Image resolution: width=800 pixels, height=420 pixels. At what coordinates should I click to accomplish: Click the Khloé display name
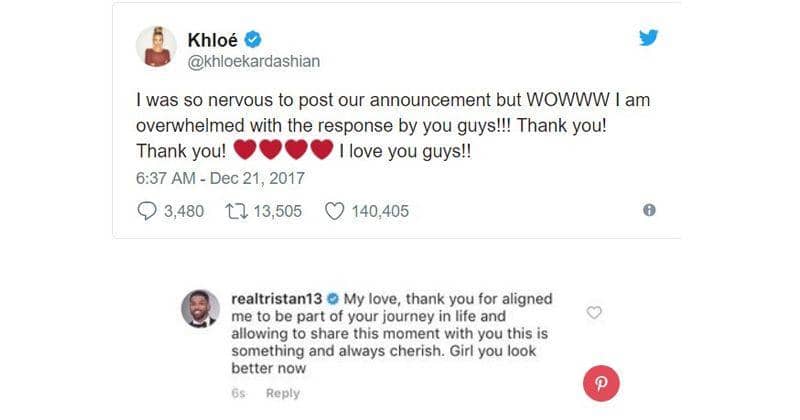[x=214, y=41]
